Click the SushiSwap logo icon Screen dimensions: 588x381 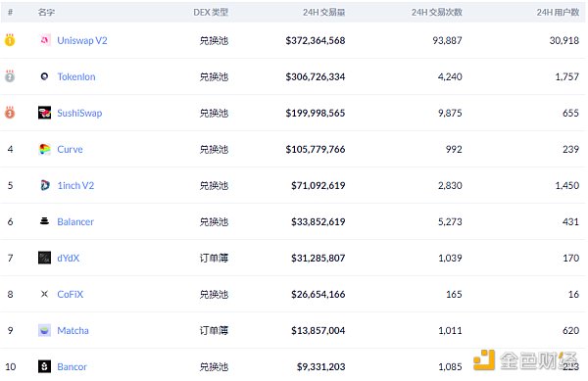[x=45, y=113]
